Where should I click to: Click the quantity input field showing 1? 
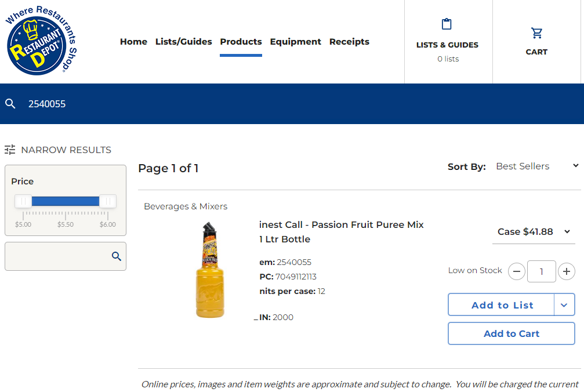[x=542, y=271]
